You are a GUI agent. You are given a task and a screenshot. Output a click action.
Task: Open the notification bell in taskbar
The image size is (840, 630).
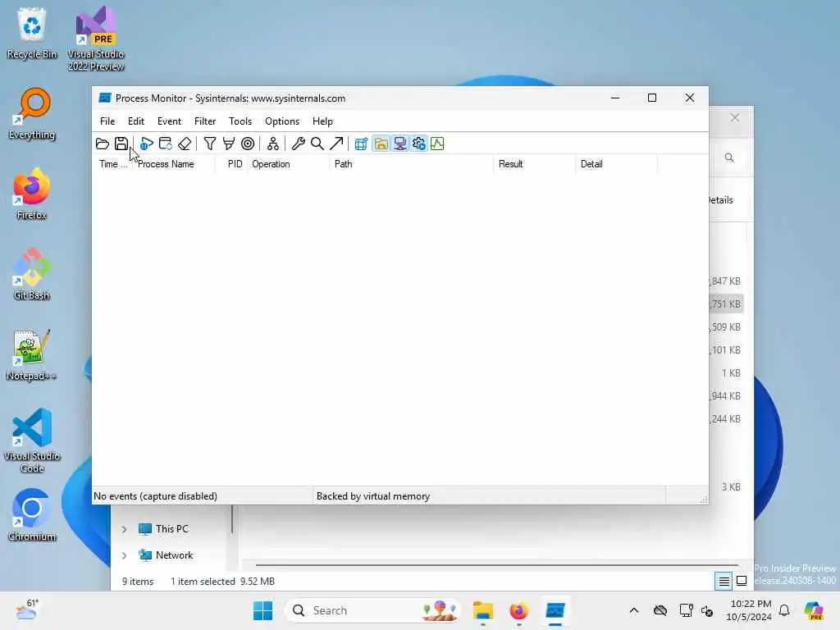coord(784,610)
